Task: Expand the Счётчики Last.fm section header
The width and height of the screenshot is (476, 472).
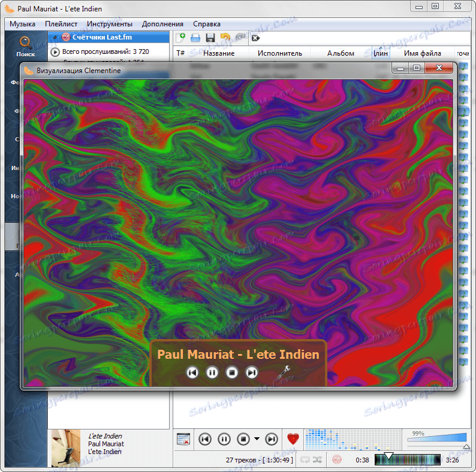Action: click(54, 37)
